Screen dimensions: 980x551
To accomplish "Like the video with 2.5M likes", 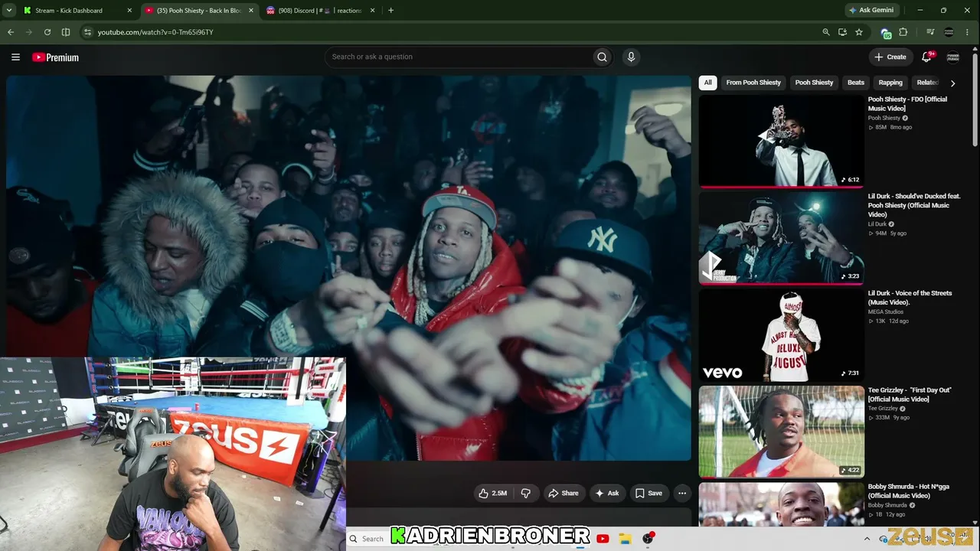I will pos(492,494).
